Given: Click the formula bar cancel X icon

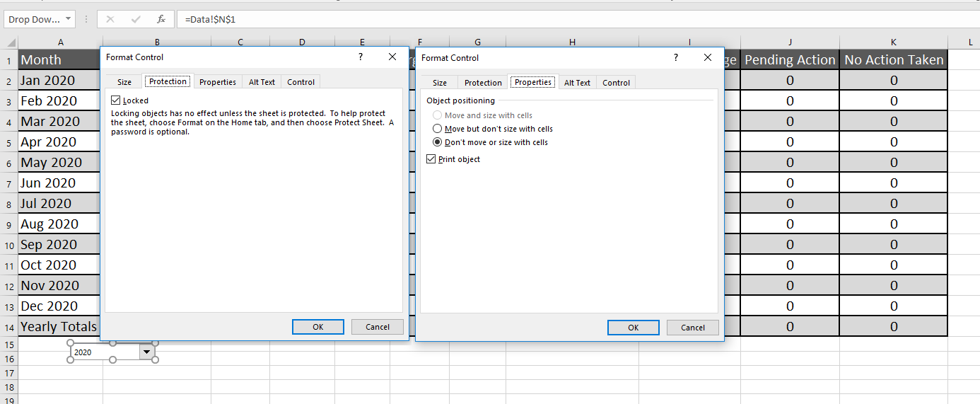Looking at the screenshot, I should click(x=110, y=20).
